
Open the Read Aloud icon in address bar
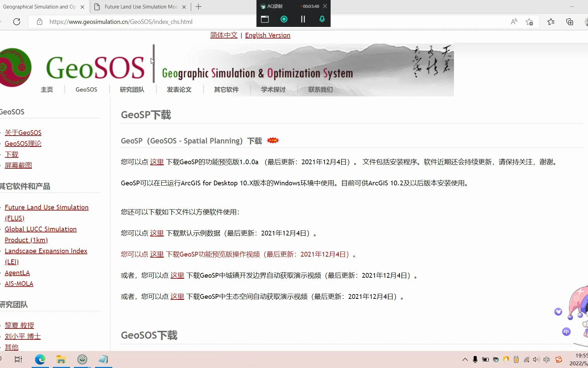click(x=514, y=22)
